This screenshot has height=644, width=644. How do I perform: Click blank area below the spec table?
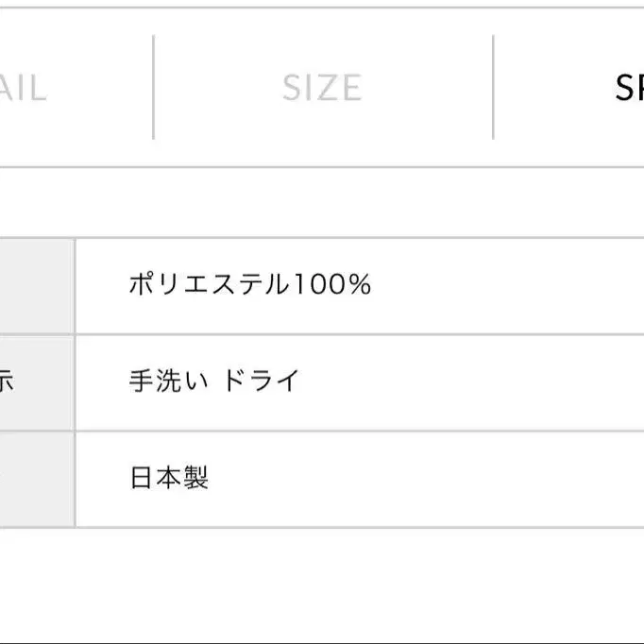[x=321, y=585]
